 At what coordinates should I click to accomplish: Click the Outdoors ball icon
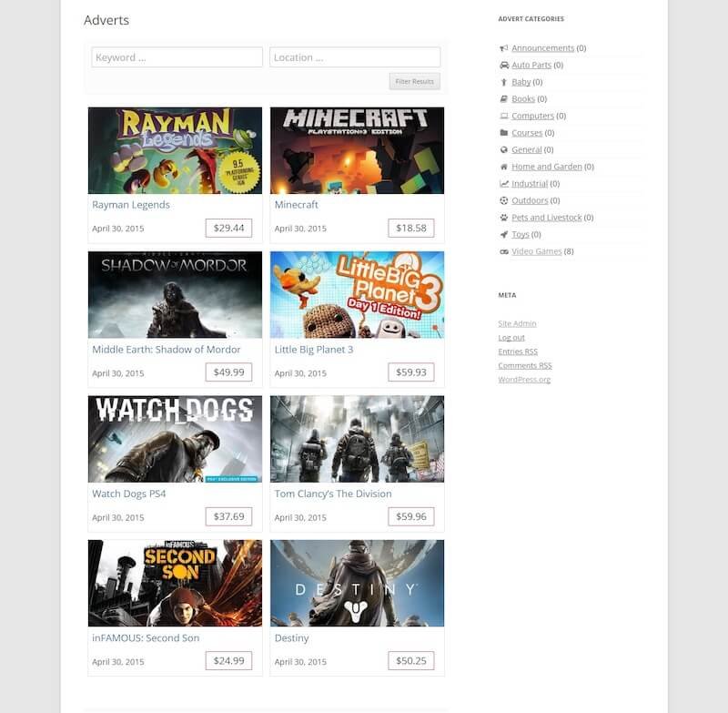[x=504, y=200]
